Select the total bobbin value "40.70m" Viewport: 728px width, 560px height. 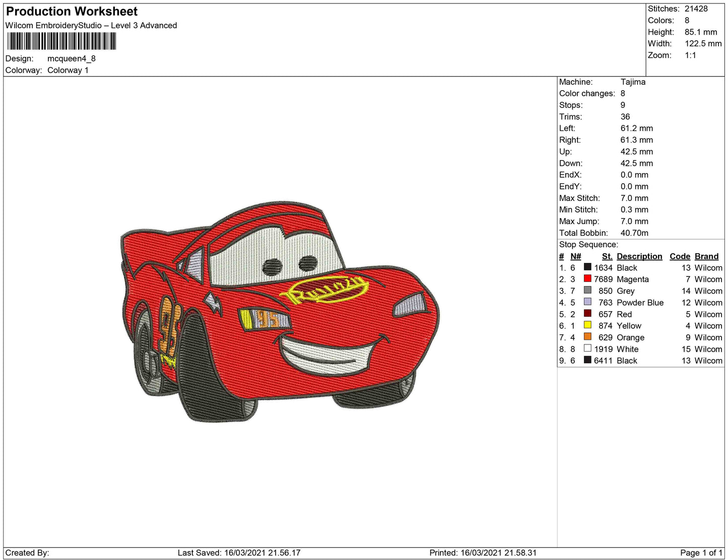pos(634,233)
